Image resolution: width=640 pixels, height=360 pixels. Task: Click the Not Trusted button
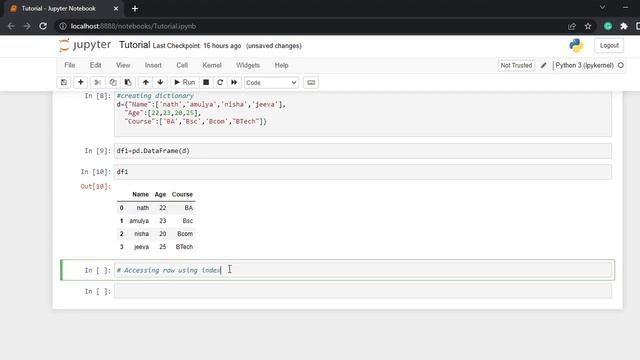coord(516,65)
